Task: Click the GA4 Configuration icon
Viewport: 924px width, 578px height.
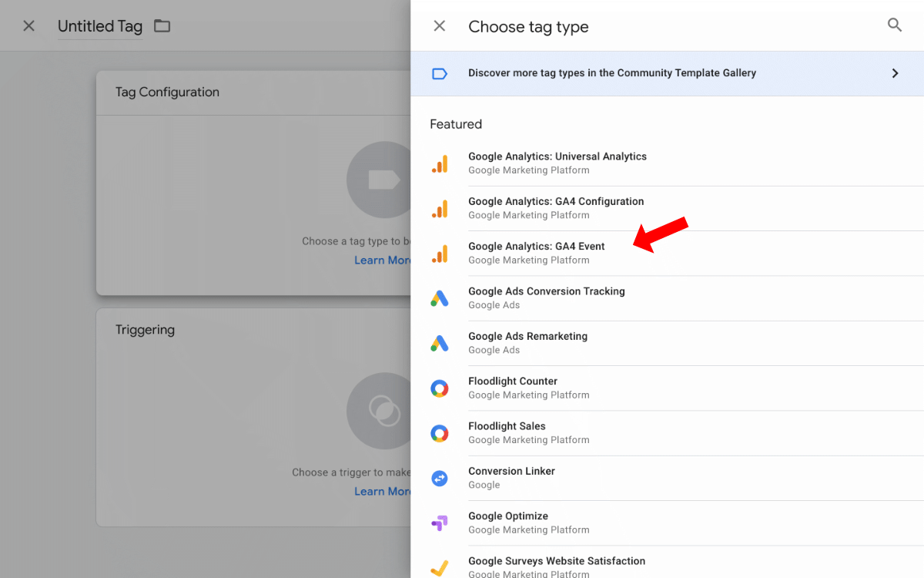Action: 440,208
